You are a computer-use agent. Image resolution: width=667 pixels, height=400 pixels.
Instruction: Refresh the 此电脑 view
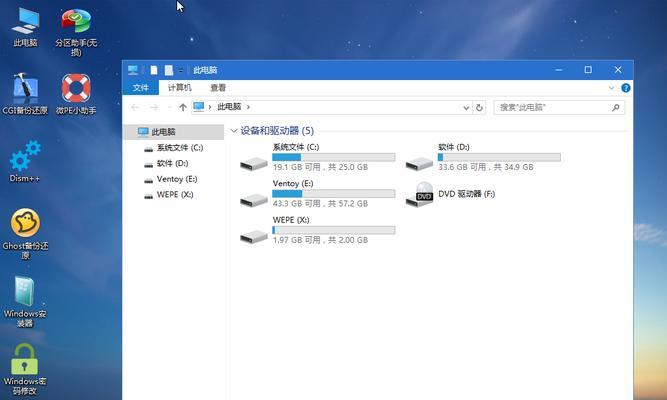[x=479, y=108]
